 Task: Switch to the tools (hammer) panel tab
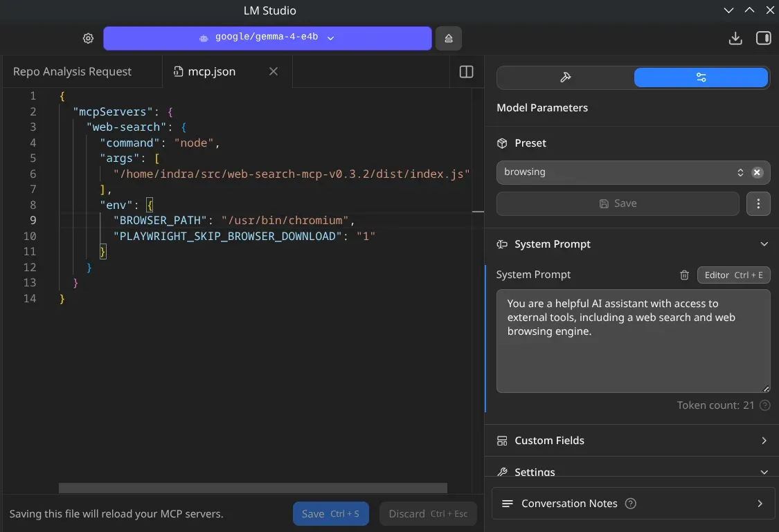565,77
